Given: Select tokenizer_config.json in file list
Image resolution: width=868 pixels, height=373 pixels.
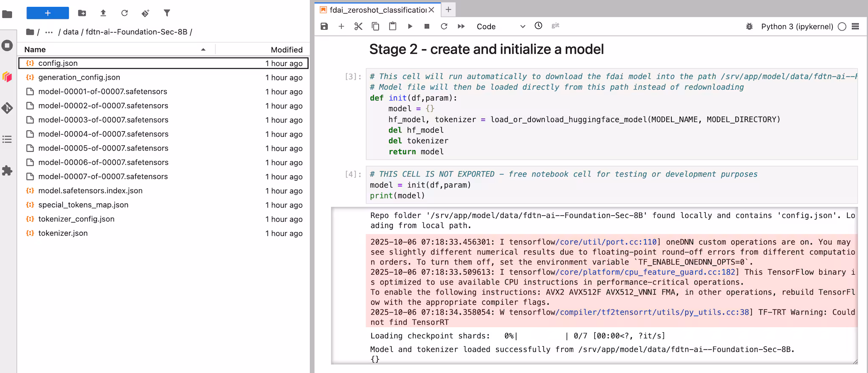Looking at the screenshot, I should 76,219.
